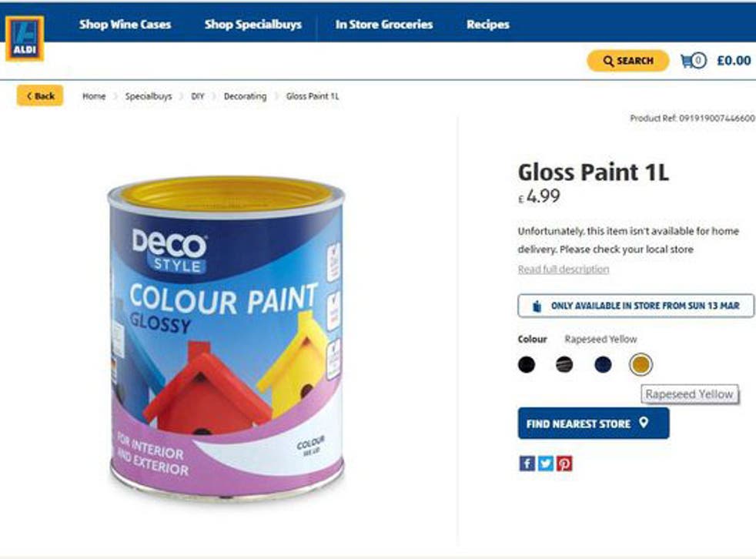
Task: Open Shop Specialbuys menu
Action: pyautogui.click(x=253, y=25)
